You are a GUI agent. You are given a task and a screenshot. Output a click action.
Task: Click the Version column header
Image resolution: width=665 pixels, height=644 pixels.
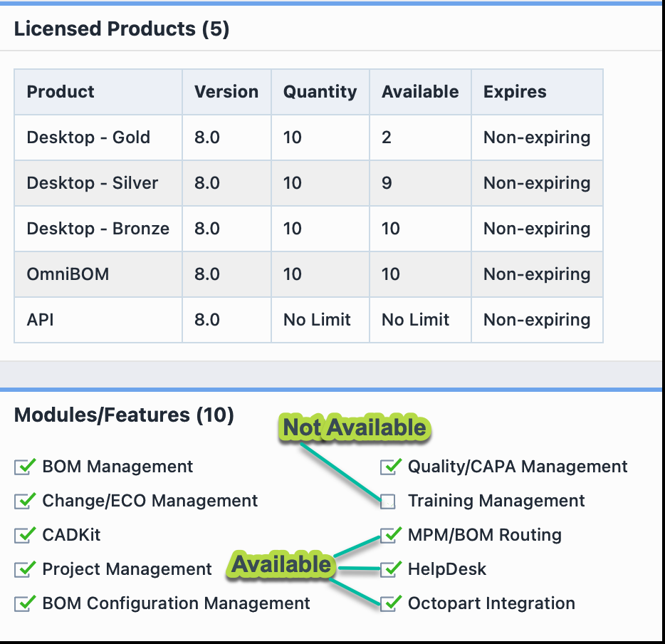coord(227,92)
